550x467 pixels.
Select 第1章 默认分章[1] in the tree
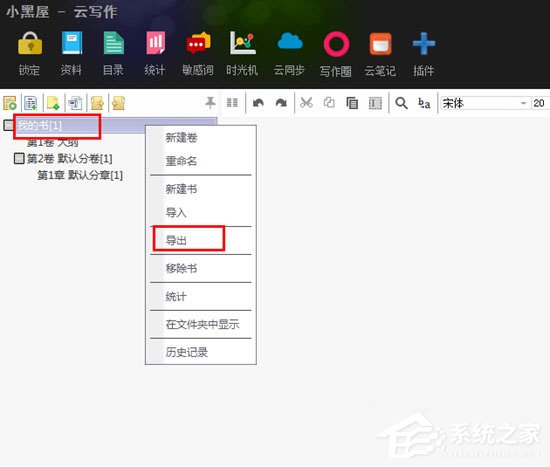tap(80, 175)
